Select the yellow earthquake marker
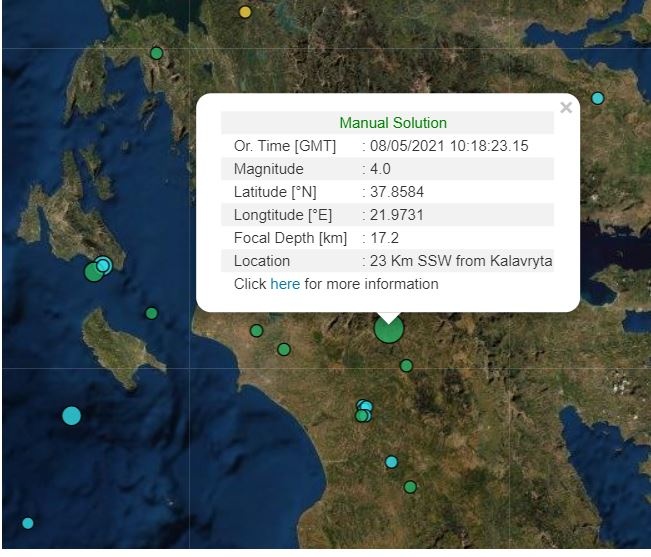This screenshot has height=557, width=651. [x=245, y=12]
